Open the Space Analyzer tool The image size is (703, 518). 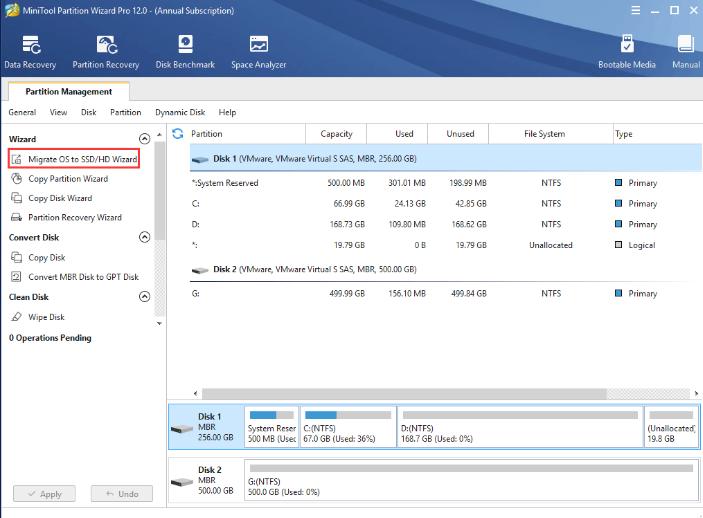[258, 52]
